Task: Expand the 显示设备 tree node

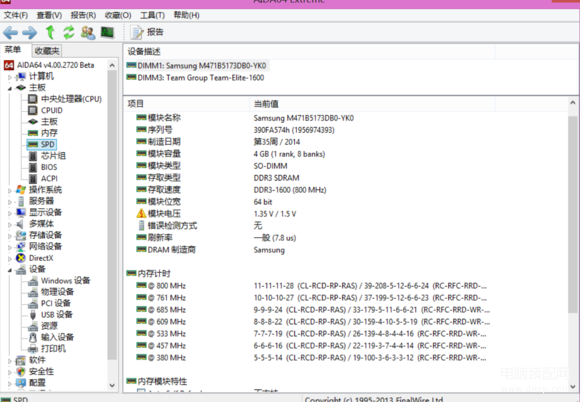Action: 10,213
